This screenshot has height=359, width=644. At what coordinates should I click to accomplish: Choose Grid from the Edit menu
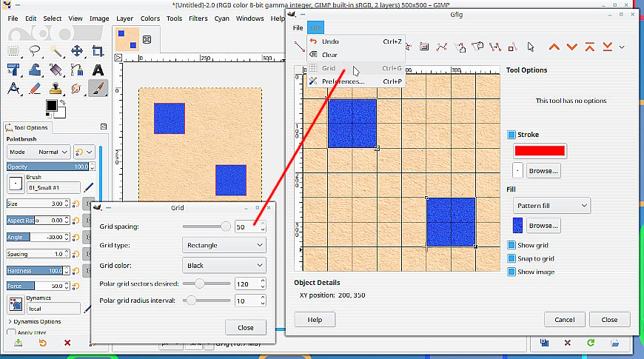[355, 68]
